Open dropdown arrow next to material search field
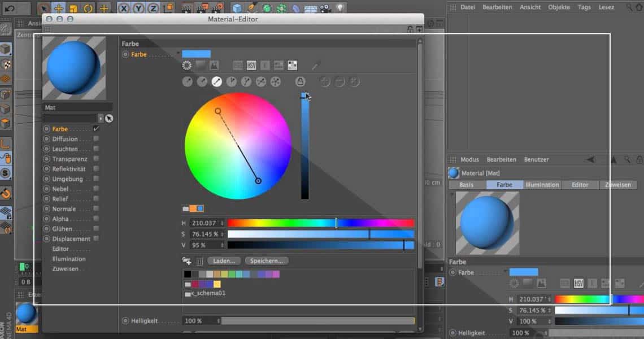644x339 pixels. 101,118
